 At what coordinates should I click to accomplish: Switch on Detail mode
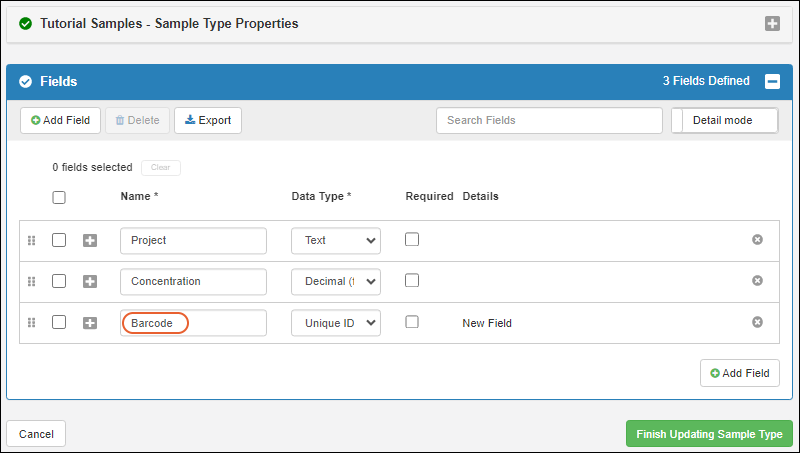click(725, 120)
